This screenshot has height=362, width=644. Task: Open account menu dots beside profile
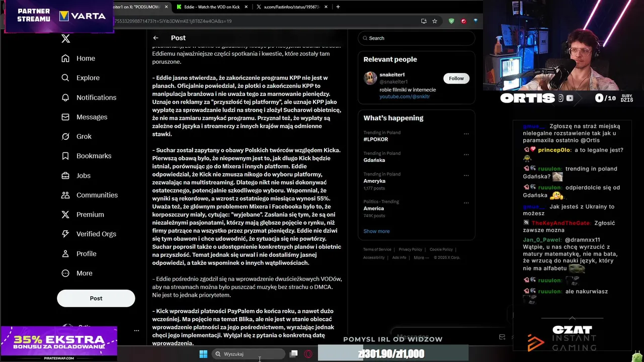pos(136,330)
